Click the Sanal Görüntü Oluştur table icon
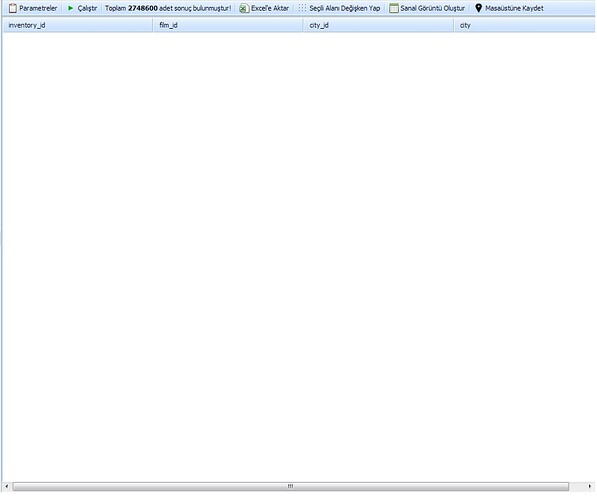The image size is (597, 499). pyautogui.click(x=394, y=8)
